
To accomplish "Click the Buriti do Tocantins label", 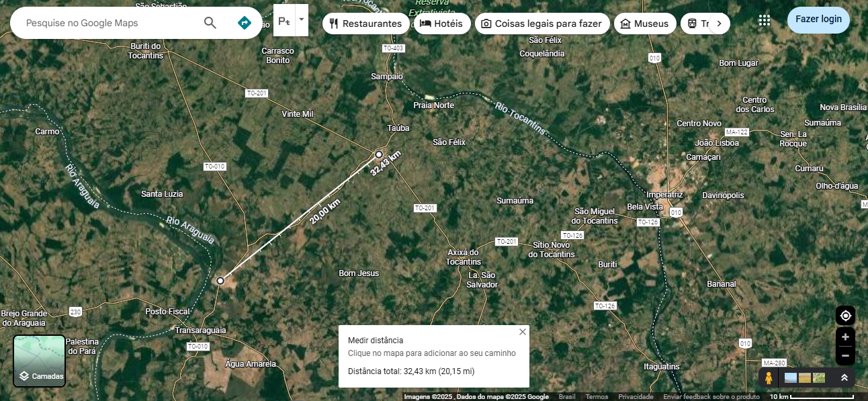I will pyautogui.click(x=146, y=51).
